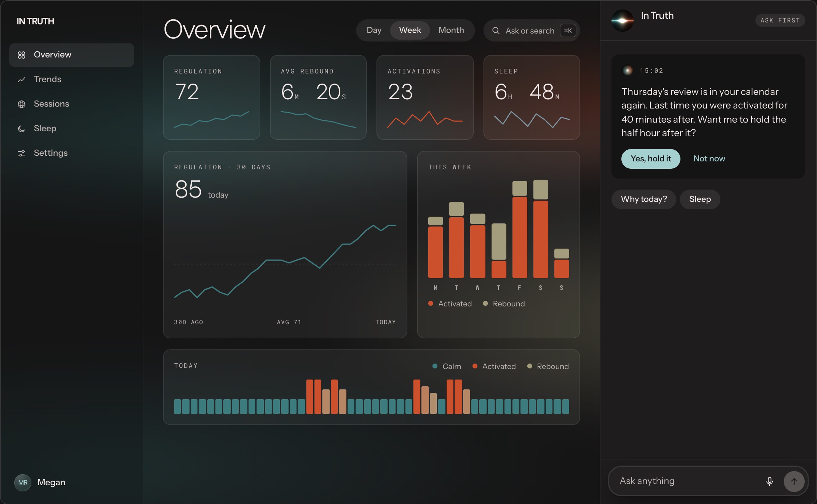Viewport: 817px width, 504px height.
Task: Open the Activations 23 stat card
Action: pyautogui.click(x=425, y=97)
